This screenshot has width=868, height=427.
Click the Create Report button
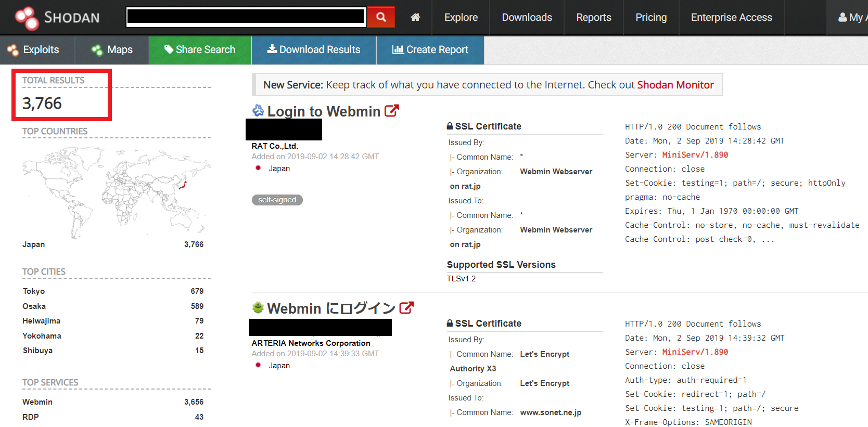430,50
